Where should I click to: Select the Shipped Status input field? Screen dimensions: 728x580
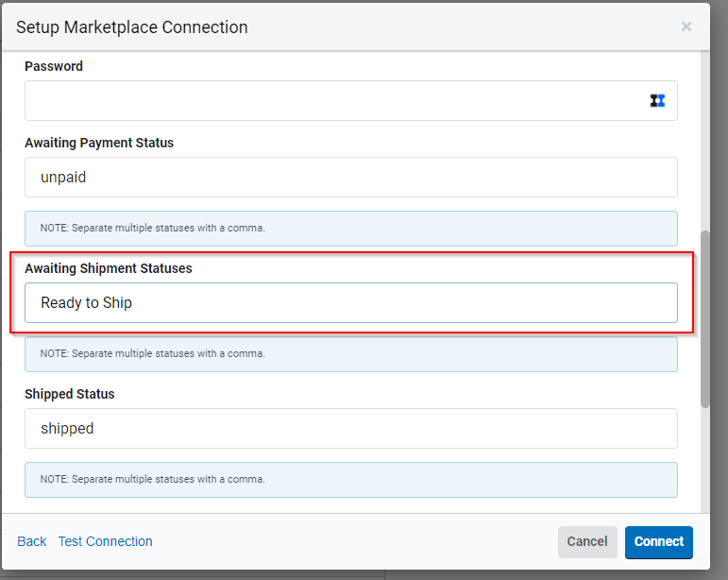point(350,428)
